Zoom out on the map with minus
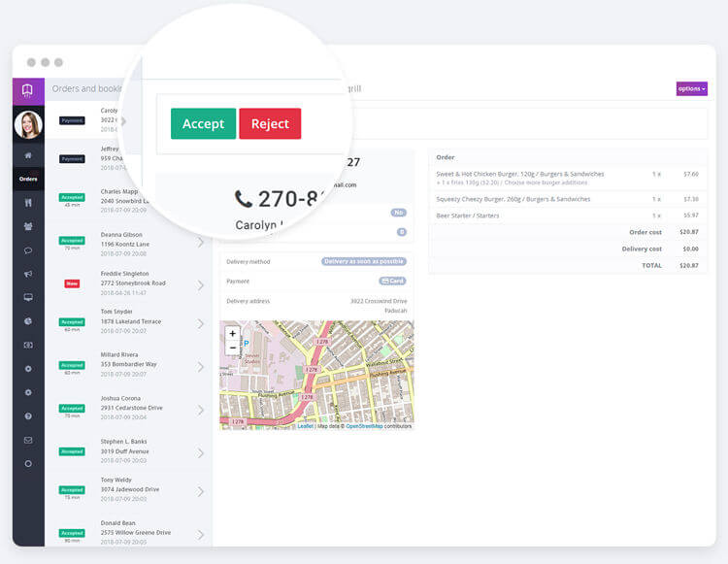Screen dimensions: 728x564 coord(233,348)
